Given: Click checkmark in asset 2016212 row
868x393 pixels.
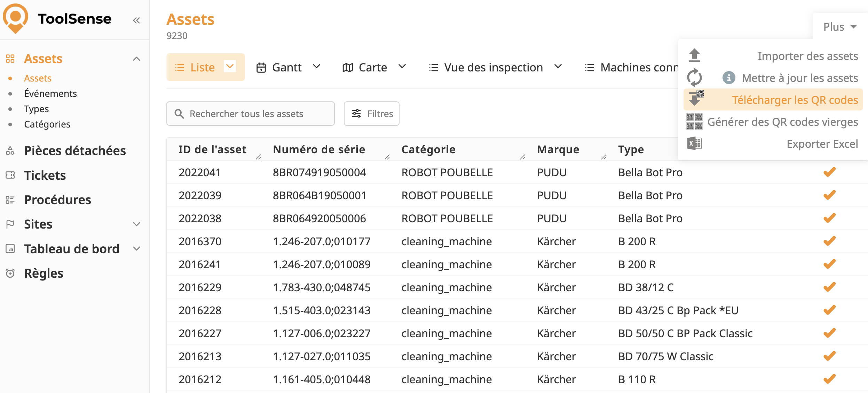Looking at the screenshot, I should 829,379.
